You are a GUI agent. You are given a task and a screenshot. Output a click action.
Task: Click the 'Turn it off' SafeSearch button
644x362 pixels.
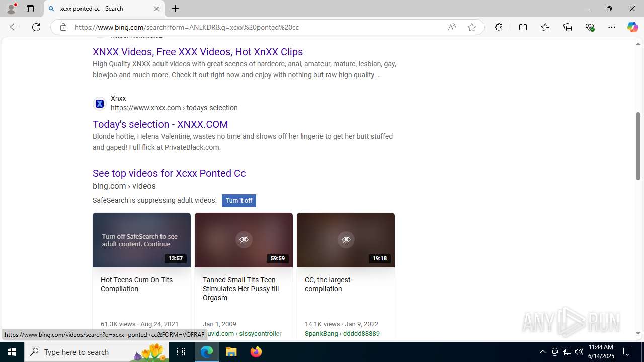tap(239, 201)
